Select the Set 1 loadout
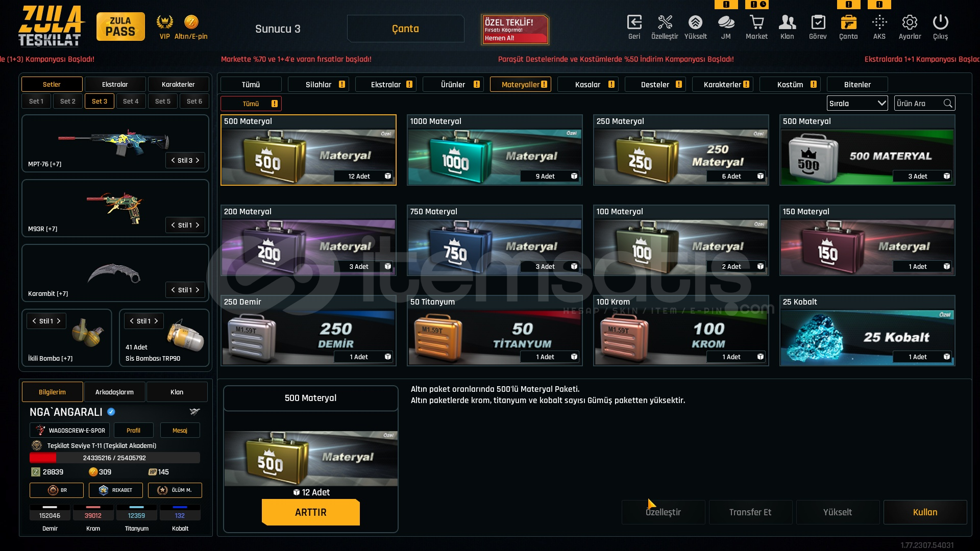980x551 pixels. pos(36,101)
